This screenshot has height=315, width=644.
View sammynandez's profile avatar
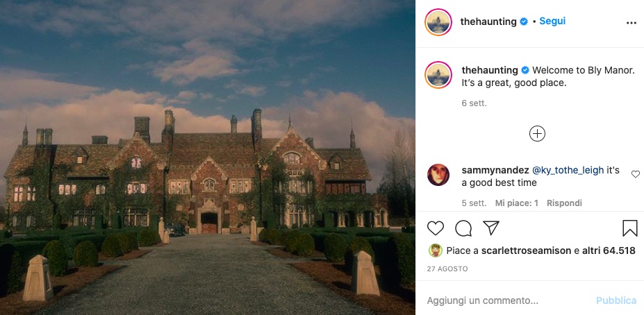438,175
